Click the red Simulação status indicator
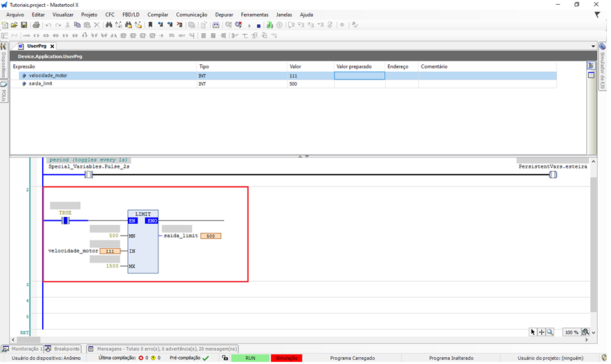The image size is (611, 364). click(x=286, y=358)
